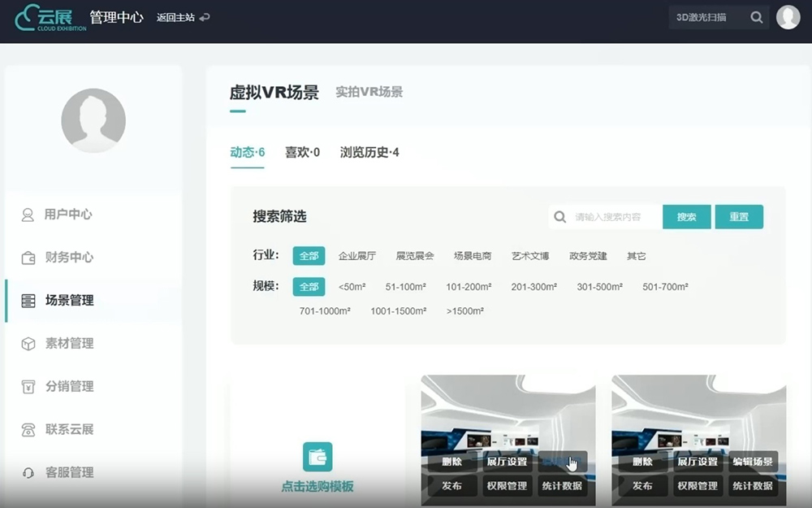Open 客服管理 using its headset icon
The width and height of the screenshot is (812, 508).
click(x=27, y=473)
